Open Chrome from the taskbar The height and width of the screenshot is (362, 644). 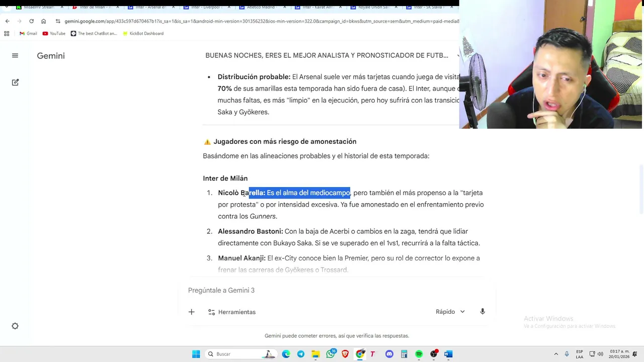pos(360,354)
